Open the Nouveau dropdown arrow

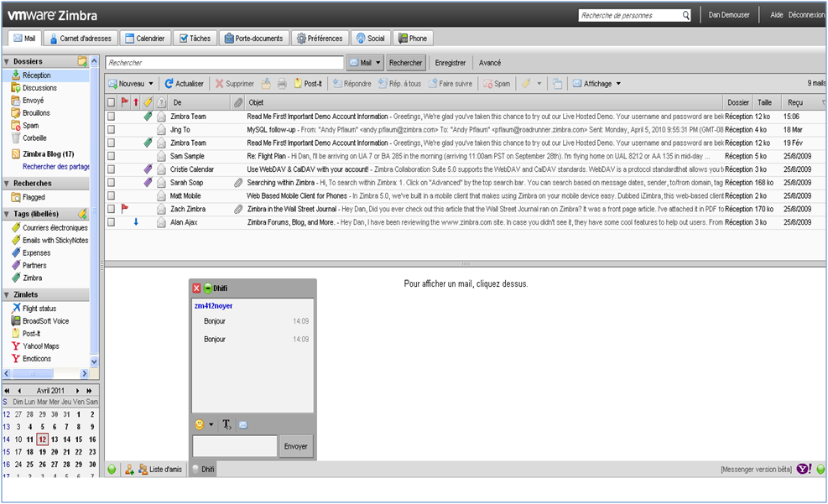pos(151,83)
